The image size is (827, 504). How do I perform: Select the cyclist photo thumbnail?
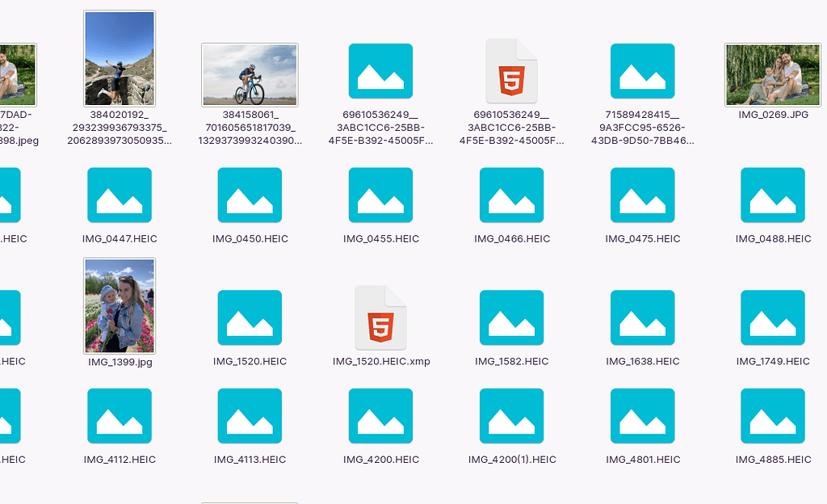[x=250, y=74]
